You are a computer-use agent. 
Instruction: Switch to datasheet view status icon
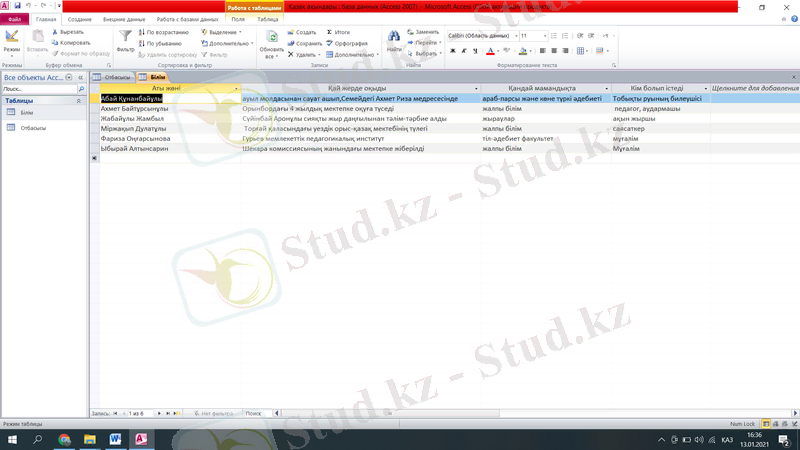766,424
